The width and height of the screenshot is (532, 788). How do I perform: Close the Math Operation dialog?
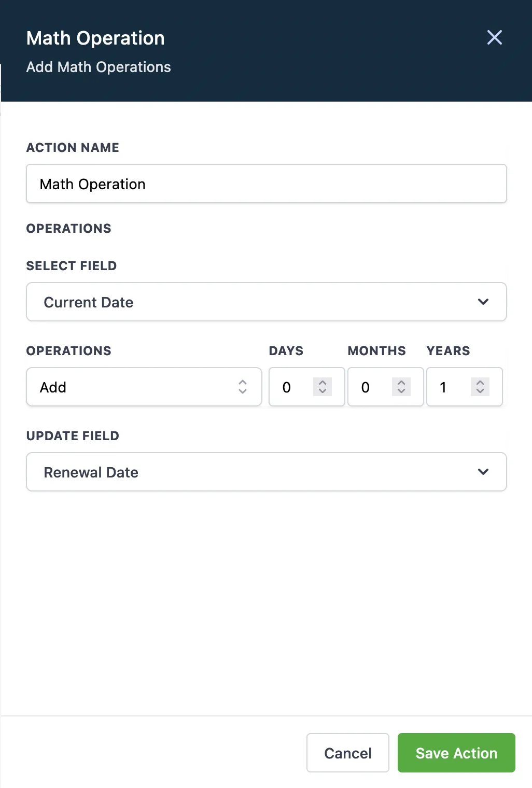494,37
